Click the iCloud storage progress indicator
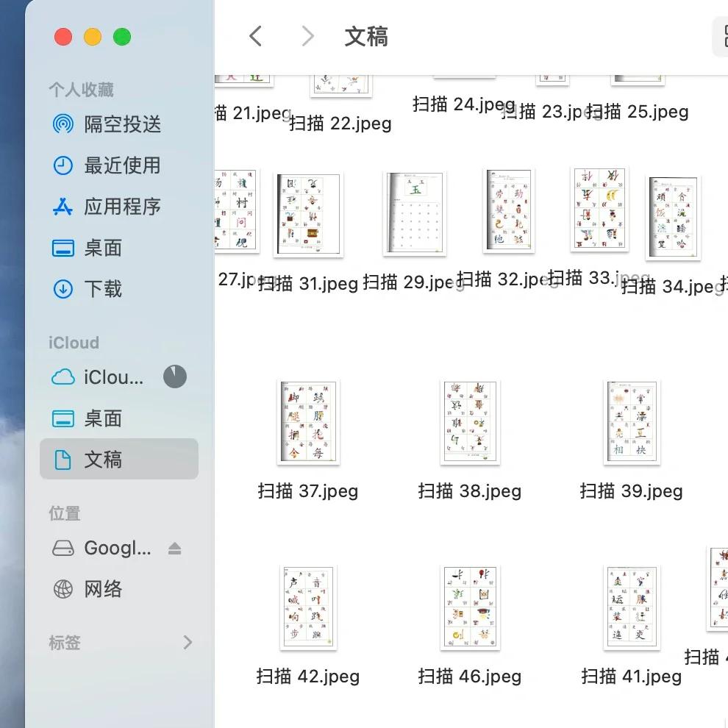The width and height of the screenshot is (728, 728). point(174,377)
